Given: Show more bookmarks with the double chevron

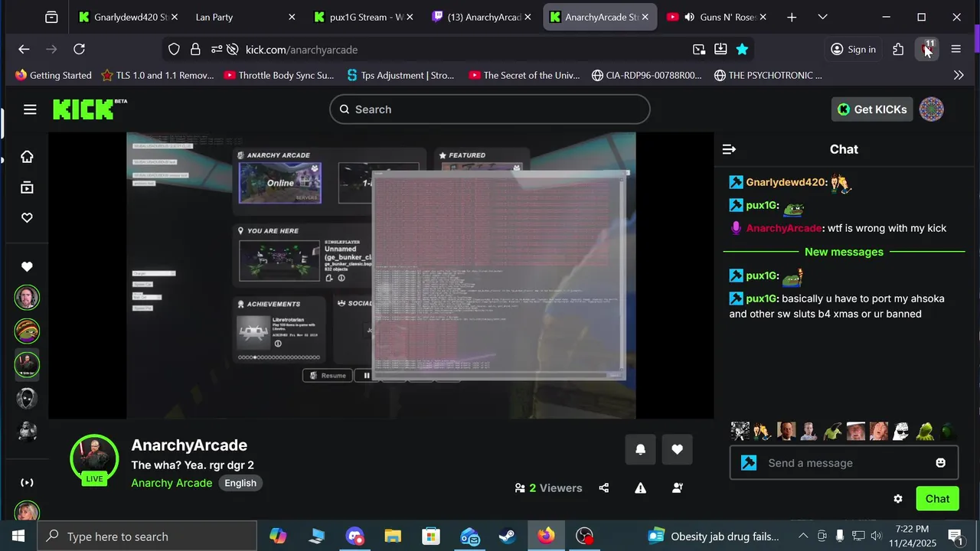Looking at the screenshot, I should point(959,75).
